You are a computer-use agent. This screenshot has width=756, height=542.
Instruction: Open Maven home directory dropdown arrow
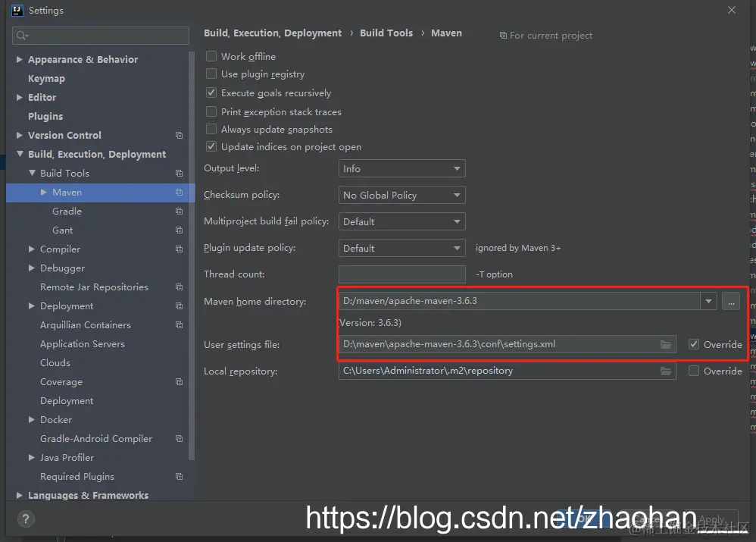[x=708, y=302]
